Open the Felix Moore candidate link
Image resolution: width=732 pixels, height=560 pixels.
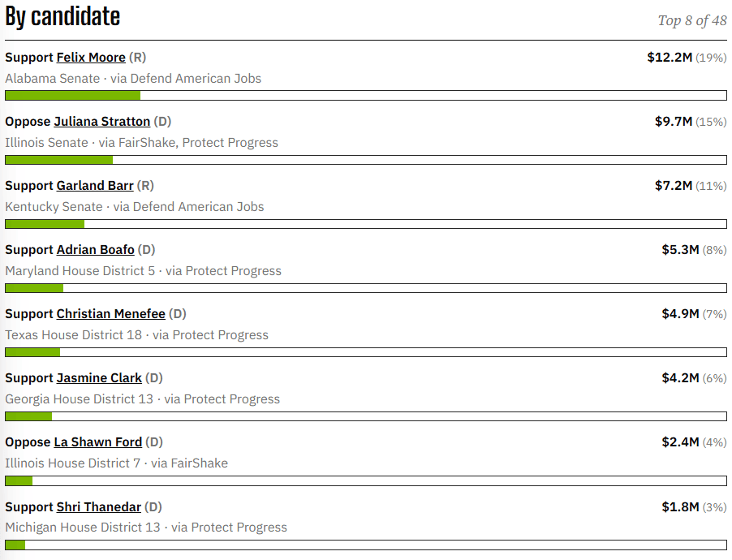[91, 58]
